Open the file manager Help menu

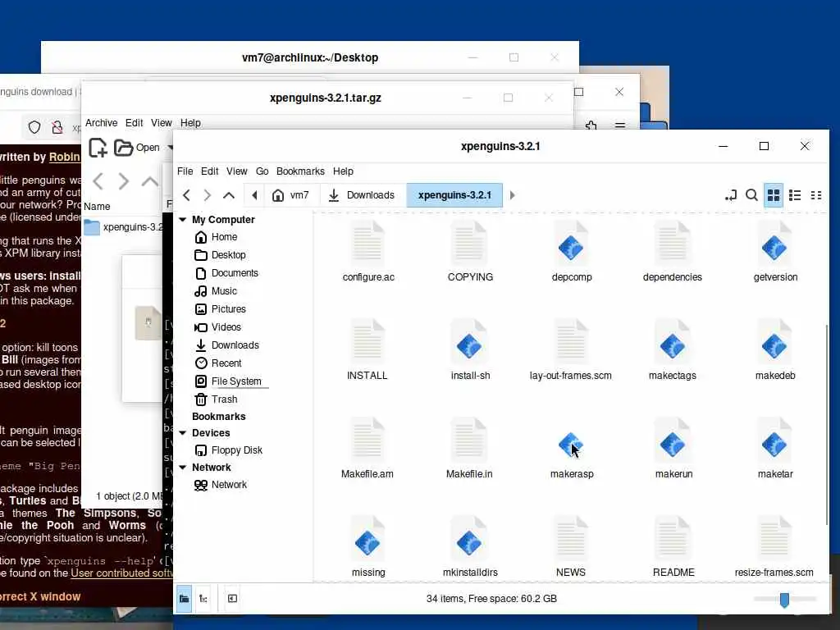343,171
